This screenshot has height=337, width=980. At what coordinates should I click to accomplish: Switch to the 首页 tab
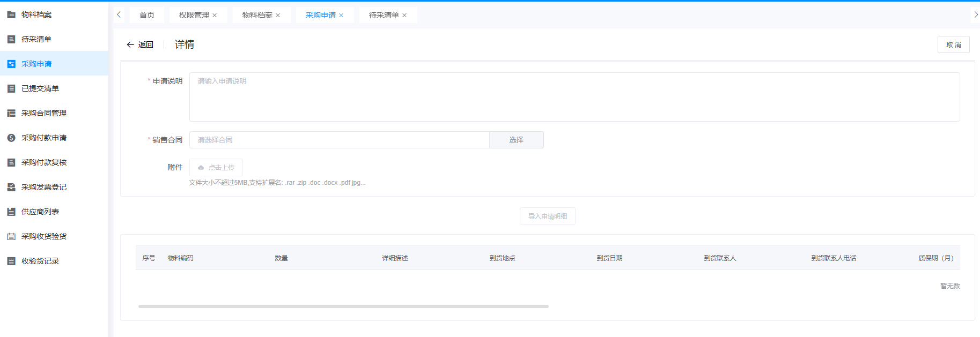coord(146,15)
